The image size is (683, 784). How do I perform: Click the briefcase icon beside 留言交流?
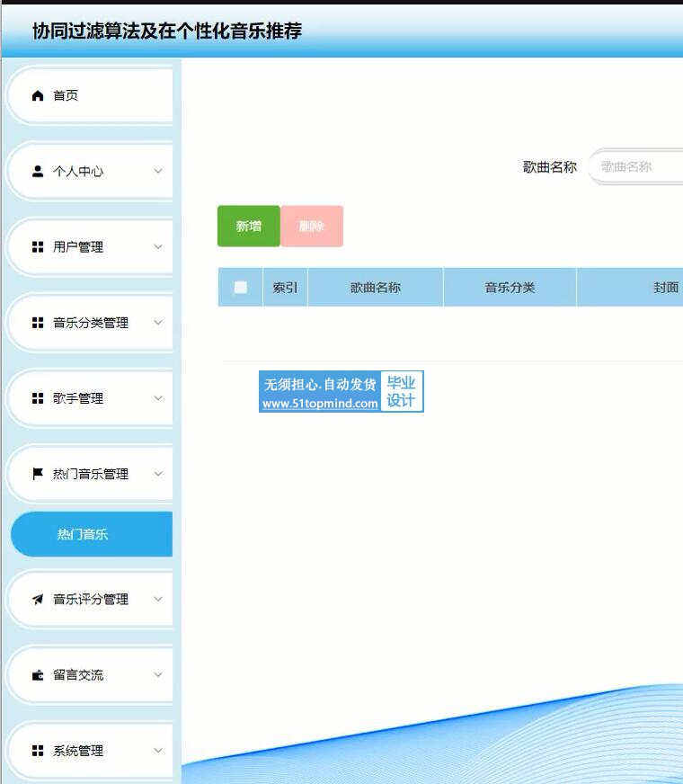pos(38,675)
